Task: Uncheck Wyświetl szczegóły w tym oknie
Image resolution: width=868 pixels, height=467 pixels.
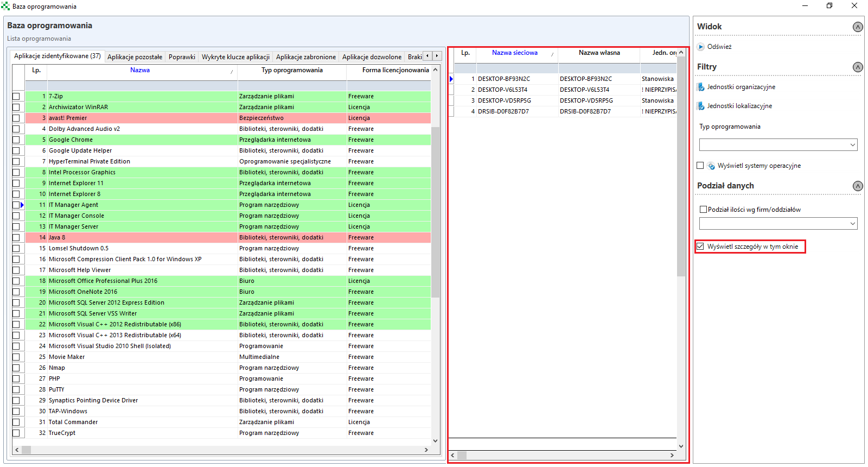Action: [700, 247]
